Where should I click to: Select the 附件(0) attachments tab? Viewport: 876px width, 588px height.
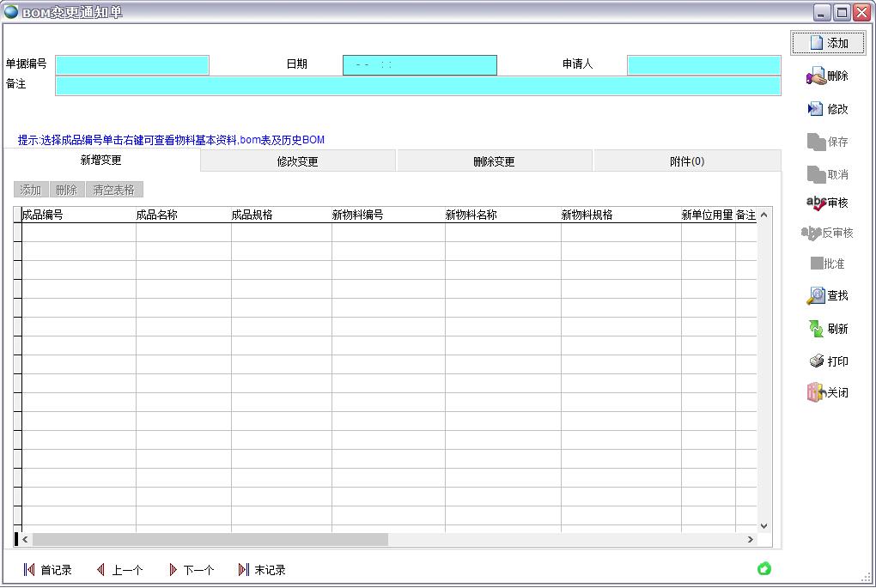pyautogui.click(x=687, y=161)
